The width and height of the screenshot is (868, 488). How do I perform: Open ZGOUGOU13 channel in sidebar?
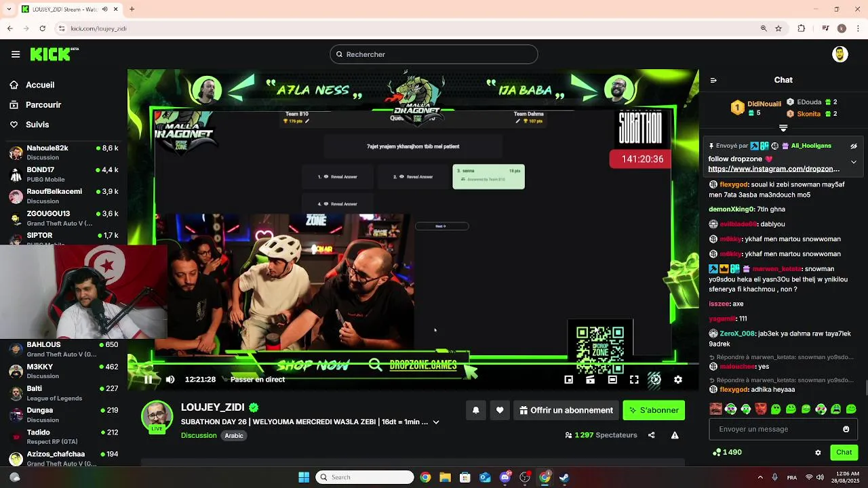pos(64,218)
